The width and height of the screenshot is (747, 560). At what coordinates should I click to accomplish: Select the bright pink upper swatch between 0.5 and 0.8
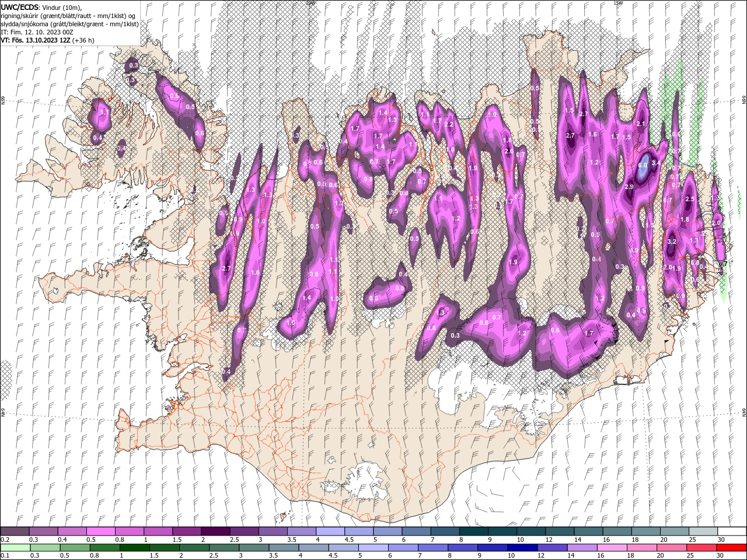pyautogui.click(x=100, y=531)
